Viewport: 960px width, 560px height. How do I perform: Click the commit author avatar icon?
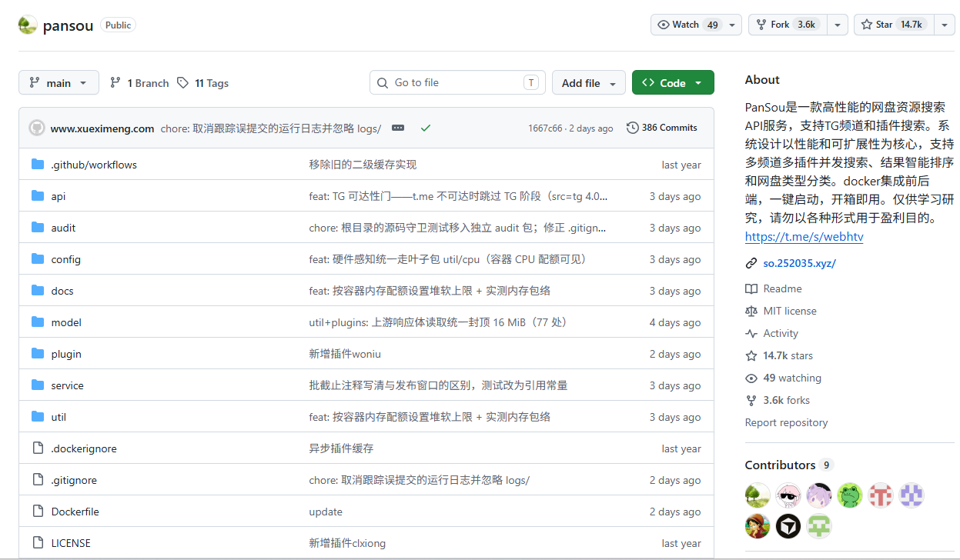click(37, 128)
